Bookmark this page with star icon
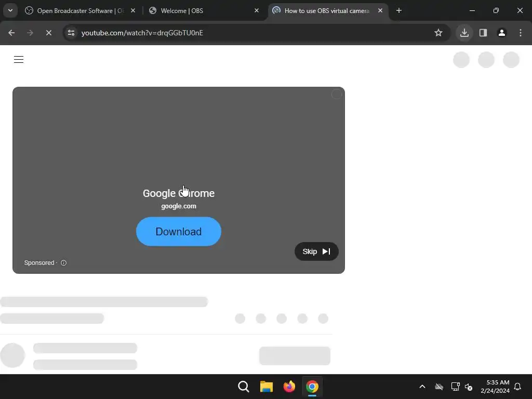 438,33
